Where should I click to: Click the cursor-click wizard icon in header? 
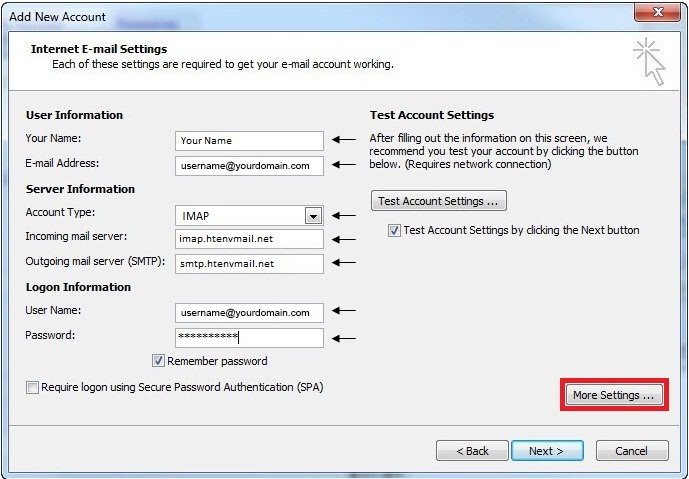(649, 62)
